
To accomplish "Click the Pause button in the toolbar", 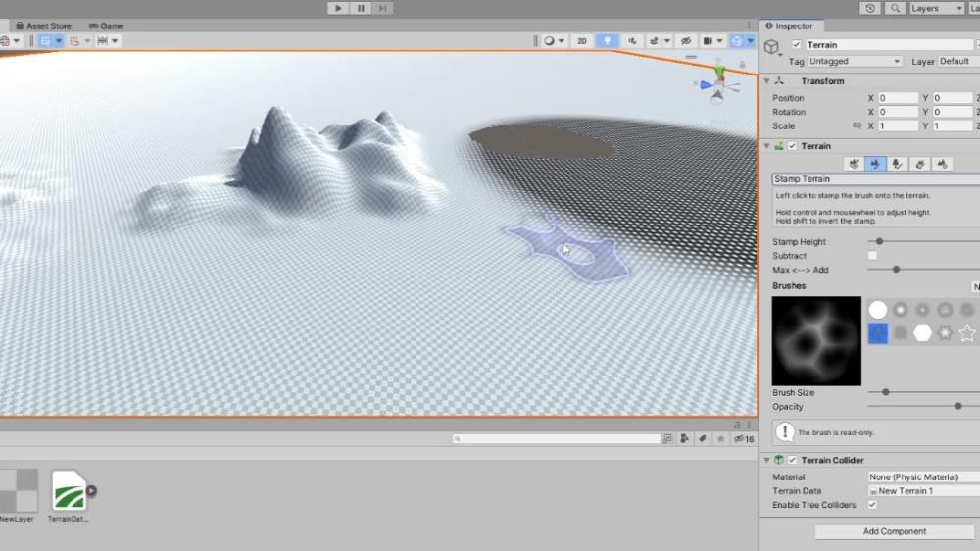I will [x=361, y=8].
